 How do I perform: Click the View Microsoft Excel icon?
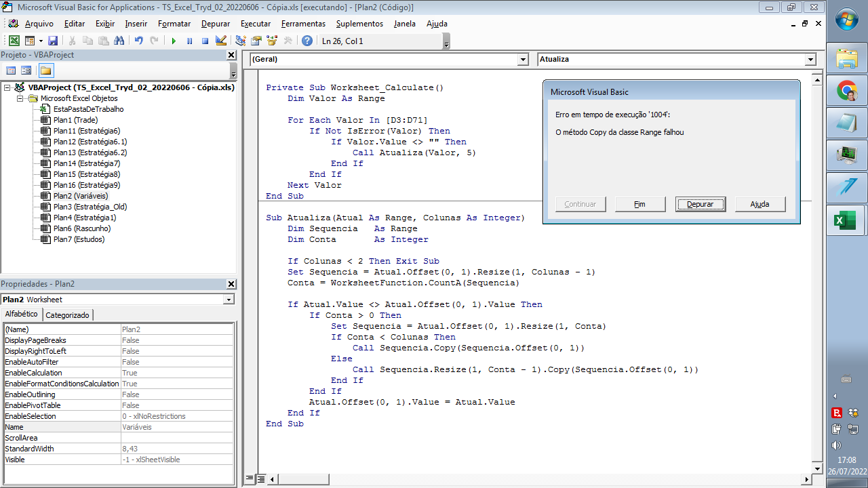[x=14, y=41]
